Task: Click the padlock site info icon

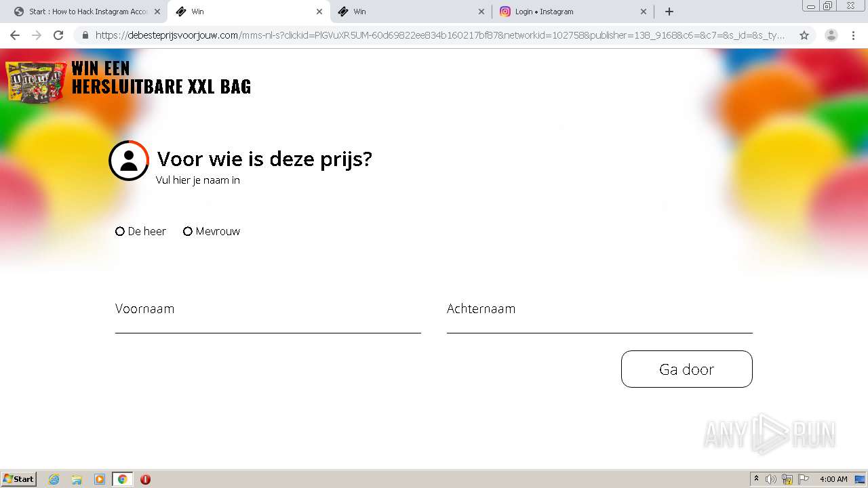Action: click(x=85, y=35)
